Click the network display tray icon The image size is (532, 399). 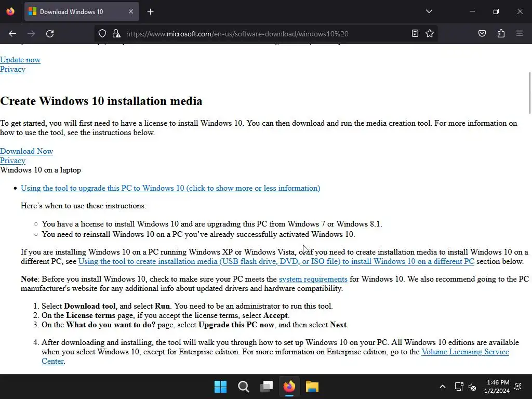click(459, 387)
